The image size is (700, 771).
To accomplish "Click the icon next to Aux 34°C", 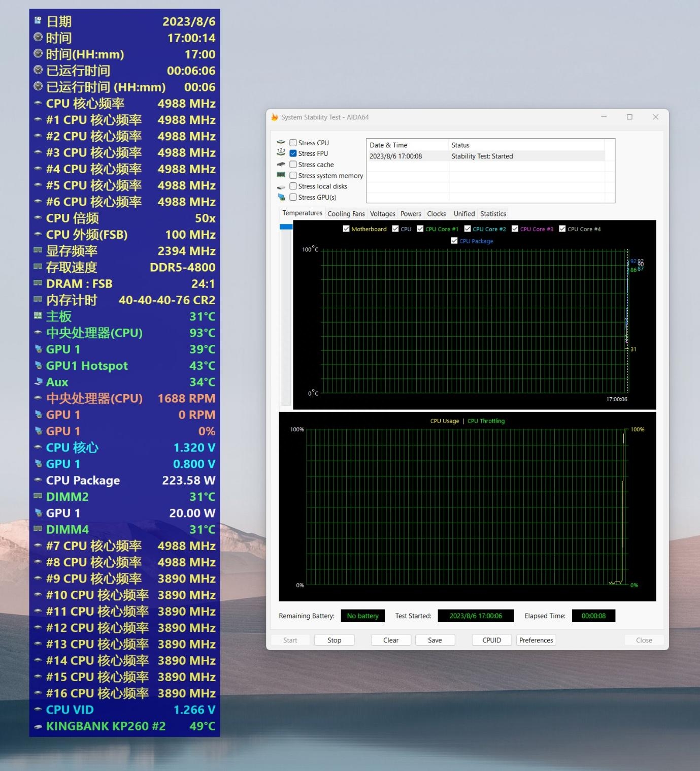I will click(38, 381).
